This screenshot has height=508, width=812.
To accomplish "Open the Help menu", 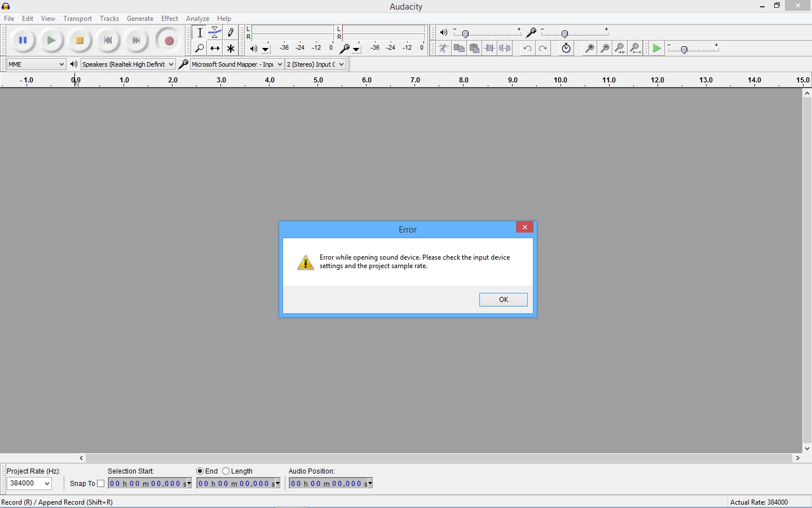I will coord(224,18).
